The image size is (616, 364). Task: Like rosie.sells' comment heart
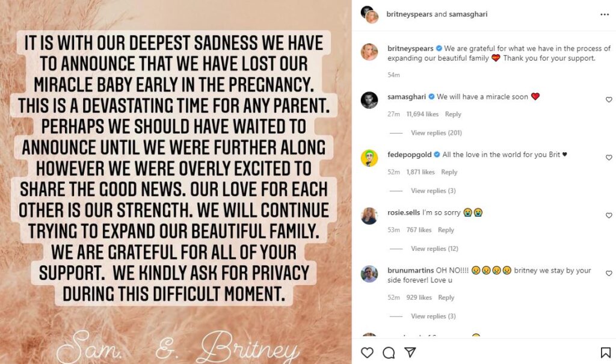pyautogui.click(x=609, y=215)
